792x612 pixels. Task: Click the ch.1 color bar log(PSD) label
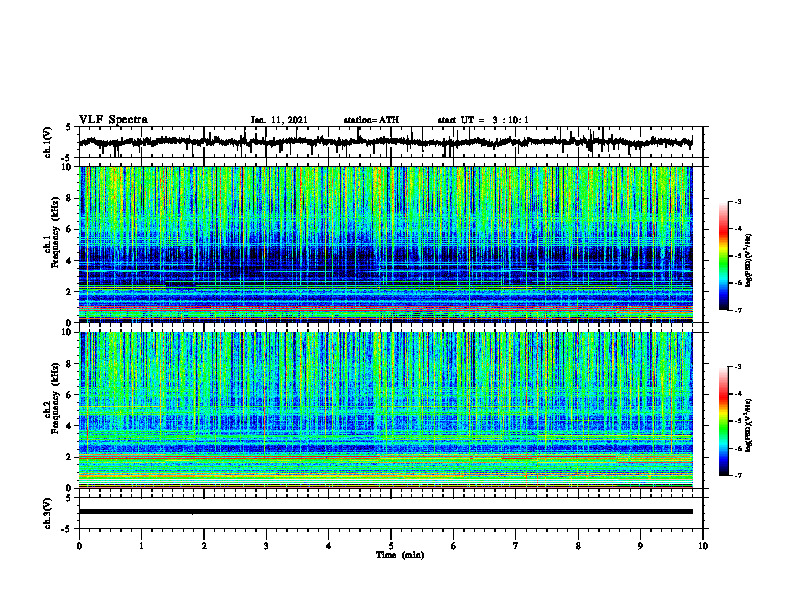(749, 261)
